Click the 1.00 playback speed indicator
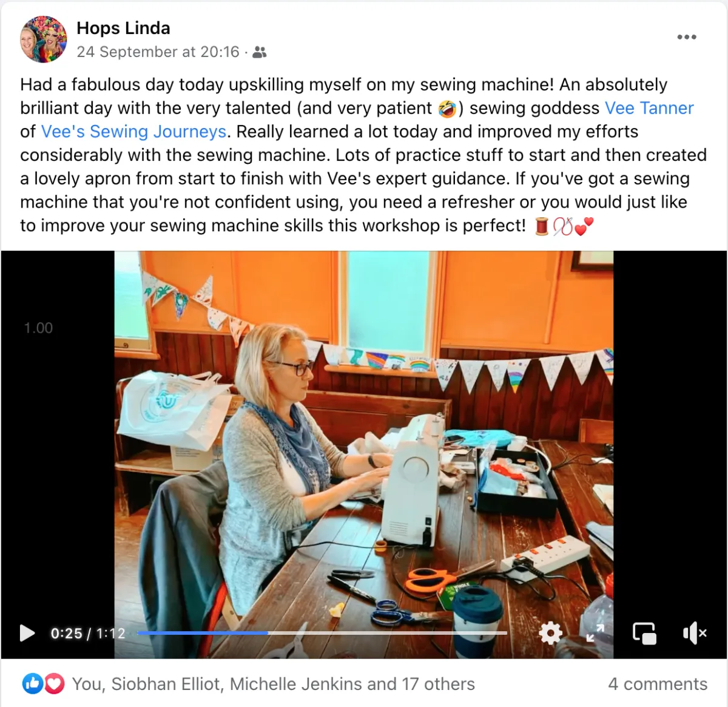728x707 pixels. pos(38,328)
